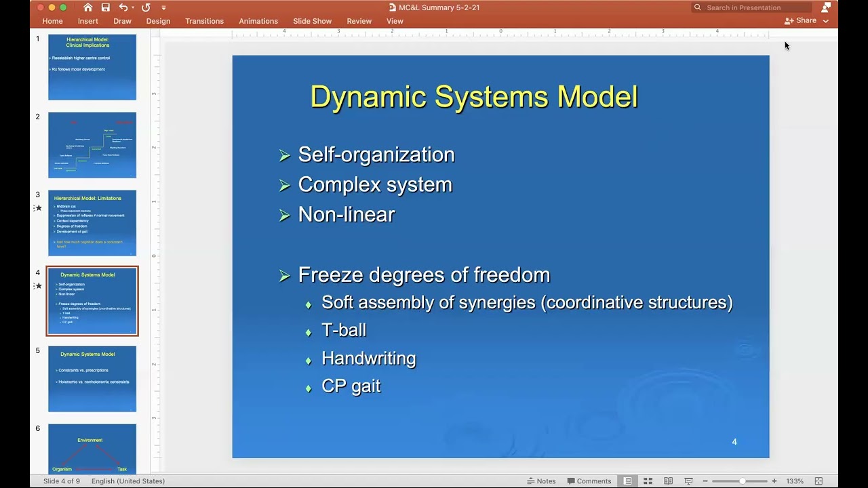Undo the last action

click(x=123, y=7)
